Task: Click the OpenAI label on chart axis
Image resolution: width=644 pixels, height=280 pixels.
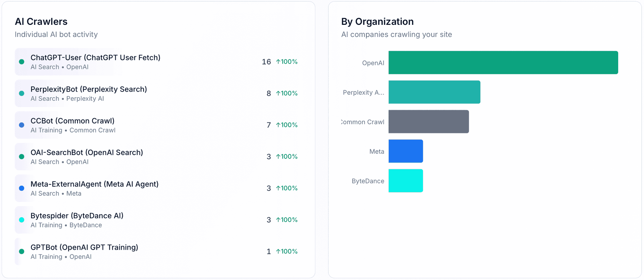Action: (x=373, y=63)
